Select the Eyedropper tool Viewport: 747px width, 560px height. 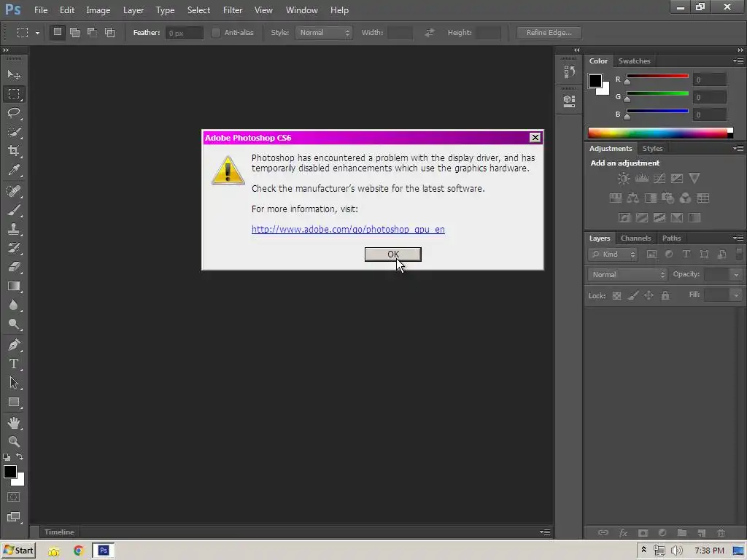(14, 170)
